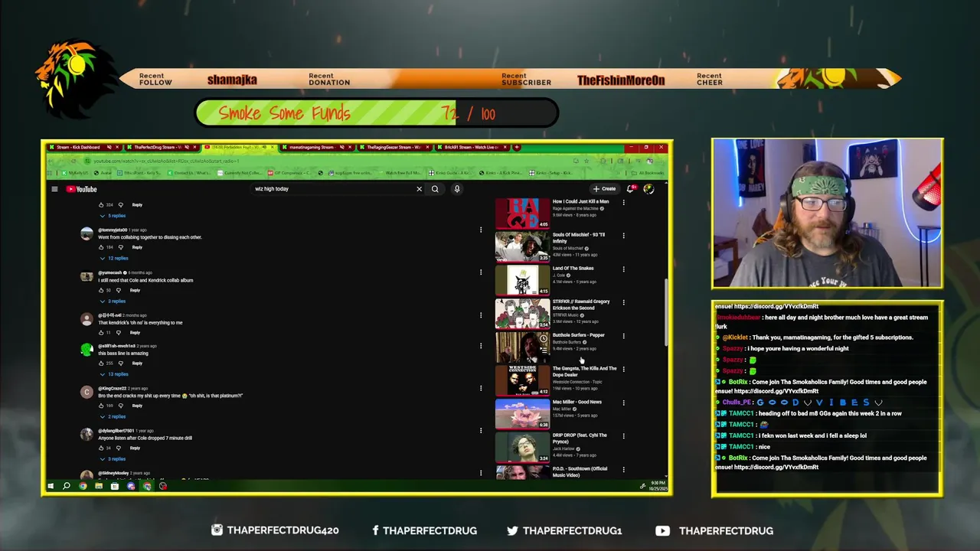
Task: Like the comment by @tommyjets00
Action: pyautogui.click(x=101, y=247)
